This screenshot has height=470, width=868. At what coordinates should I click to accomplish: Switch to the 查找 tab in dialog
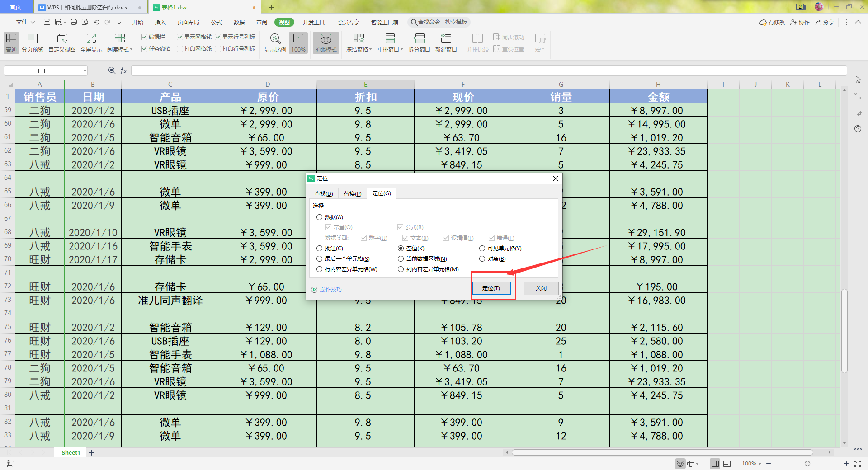[x=324, y=194]
